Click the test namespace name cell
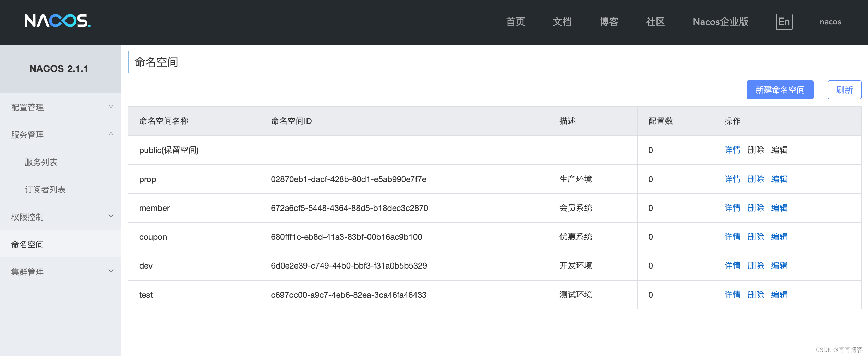The height and width of the screenshot is (356, 868). click(194, 295)
